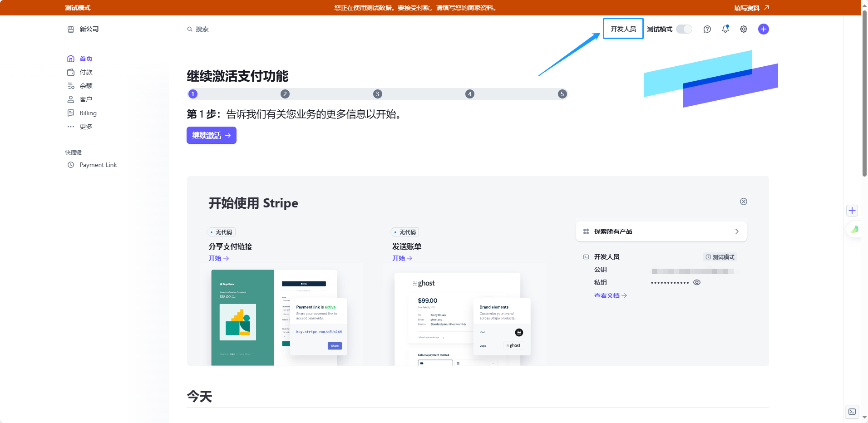Open the 开发人员 header button
868x423 pixels.
623,29
